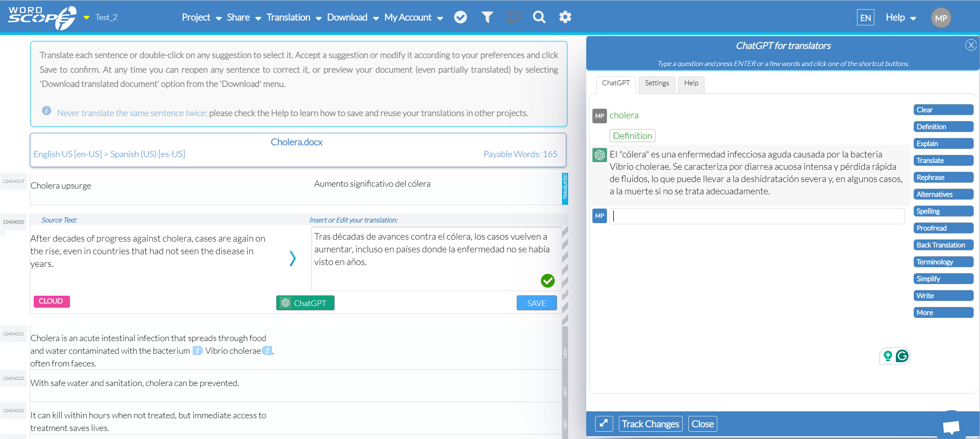Screen dimensions: 980x439
Task: Click the expand panel arrows icon
Action: [604, 424]
